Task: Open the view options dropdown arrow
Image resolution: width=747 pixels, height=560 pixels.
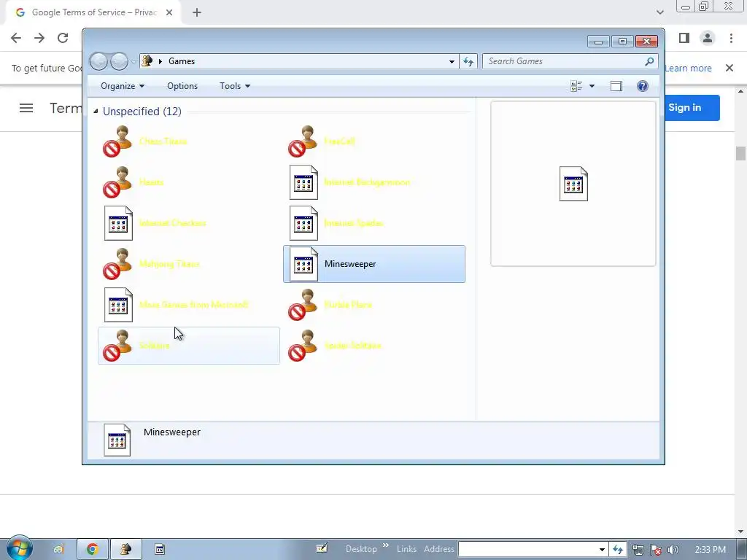Action: click(592, 86)
